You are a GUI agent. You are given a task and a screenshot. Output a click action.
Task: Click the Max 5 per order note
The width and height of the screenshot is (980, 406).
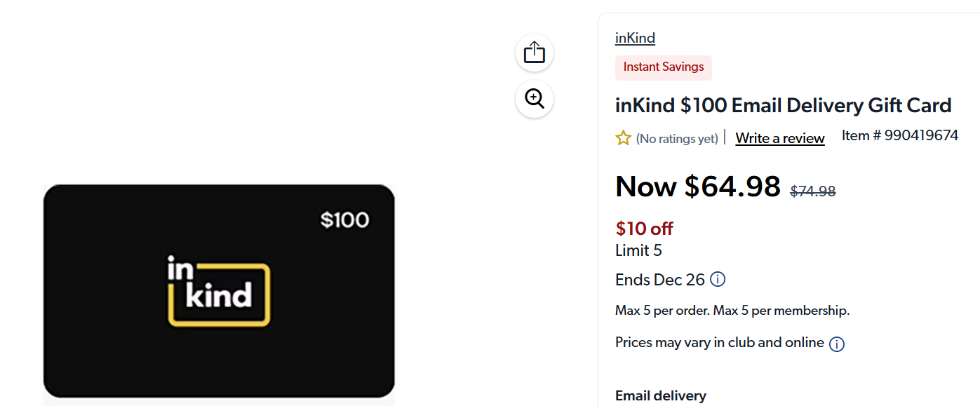[x=732, y=311]
